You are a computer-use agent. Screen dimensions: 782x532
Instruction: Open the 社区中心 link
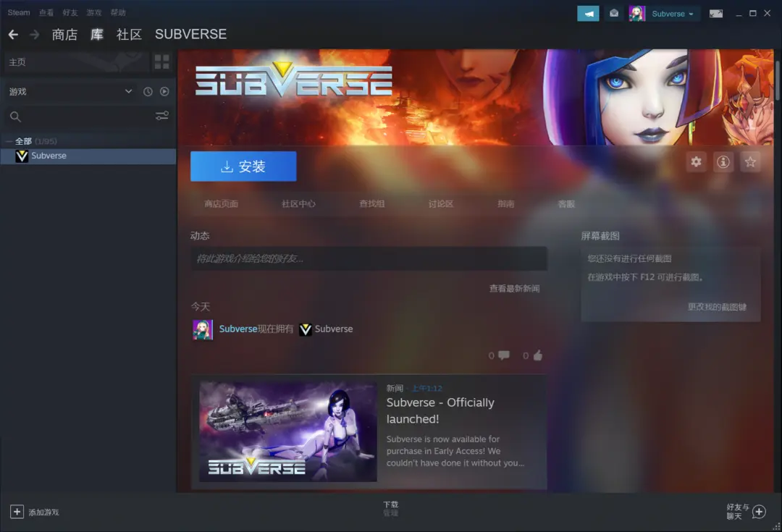(298, 204)
